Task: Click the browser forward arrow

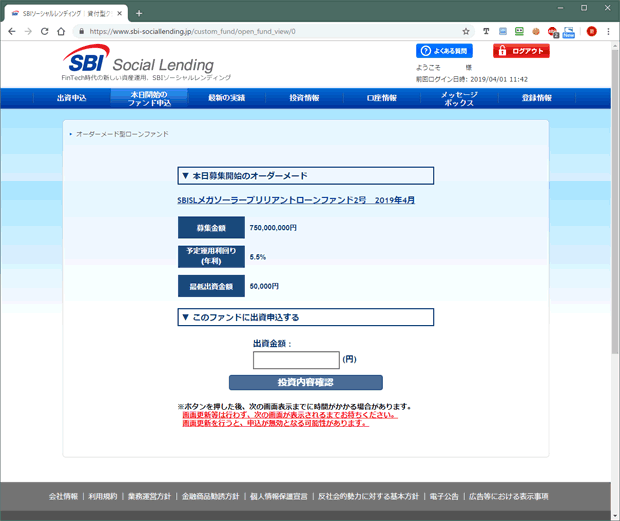Action: point(28,31)
